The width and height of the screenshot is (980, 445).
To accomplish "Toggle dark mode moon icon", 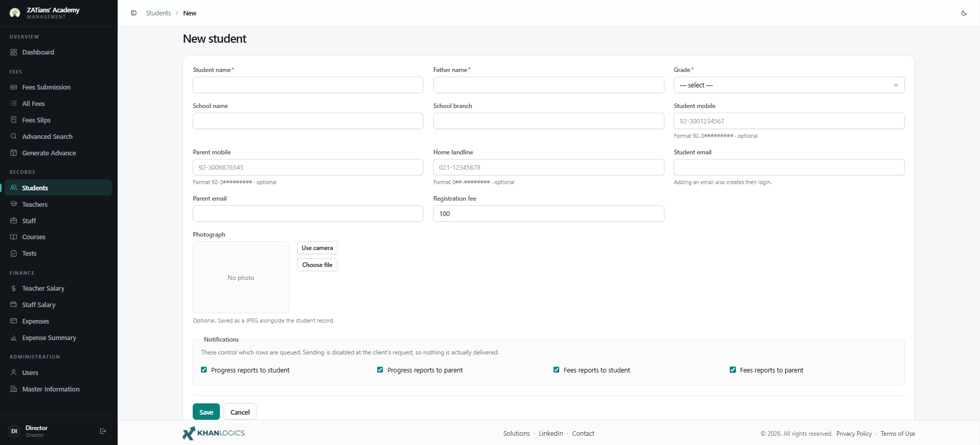I will [964, 13].
